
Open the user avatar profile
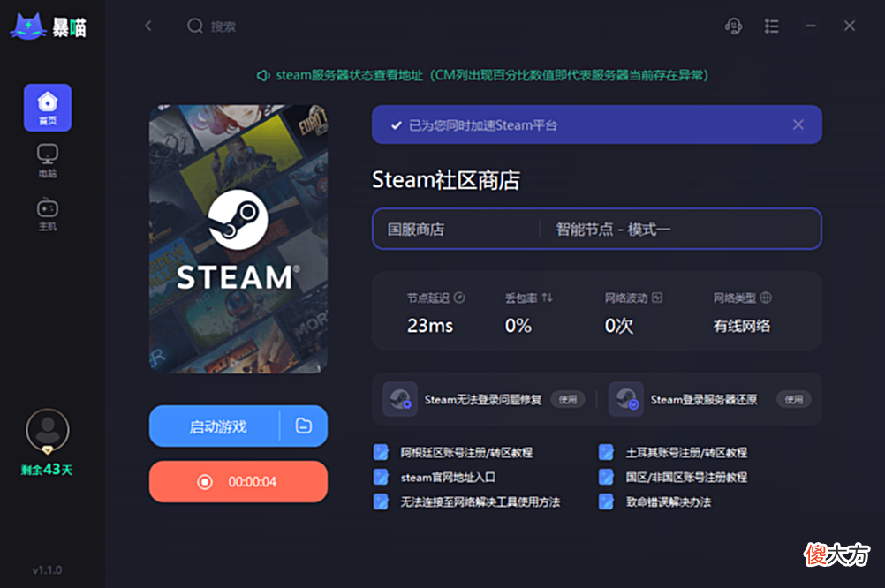[48, 431]
